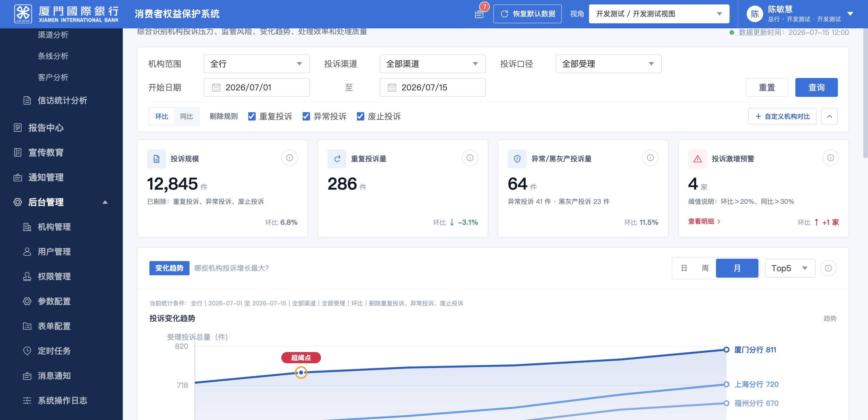The height and width of the screenshot is (420, 868).
Task: Open info icon on 异常/黑灰产投诉量 card
Action: [x=650, y=158]
